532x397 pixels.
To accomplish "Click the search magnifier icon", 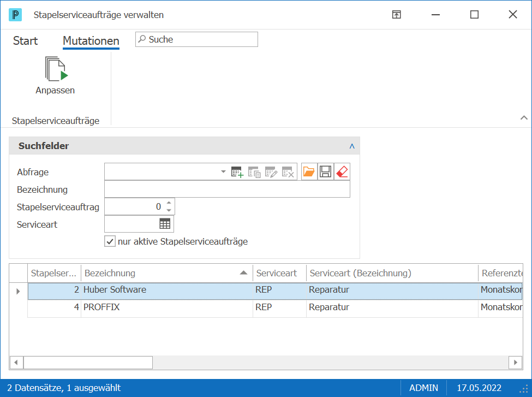I will (142, 39).
